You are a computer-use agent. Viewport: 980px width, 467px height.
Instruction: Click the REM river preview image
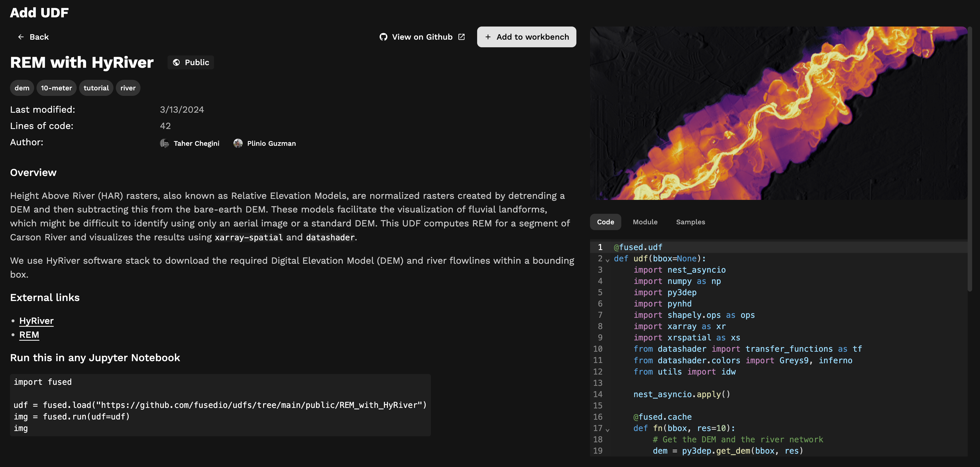click(x=778, y=113)
